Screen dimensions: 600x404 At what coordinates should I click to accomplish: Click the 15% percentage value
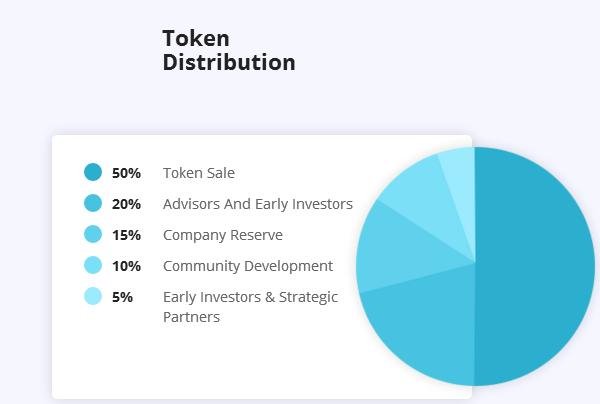126,235
